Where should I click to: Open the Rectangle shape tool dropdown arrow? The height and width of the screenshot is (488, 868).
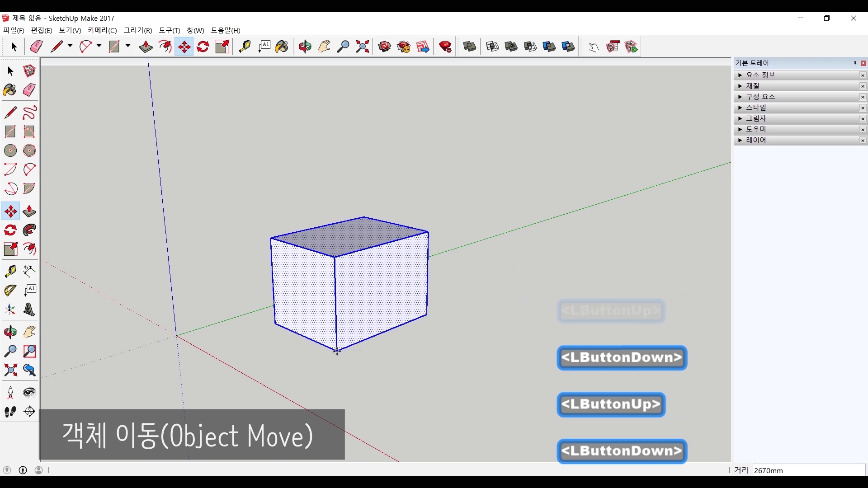click(128, 46)
